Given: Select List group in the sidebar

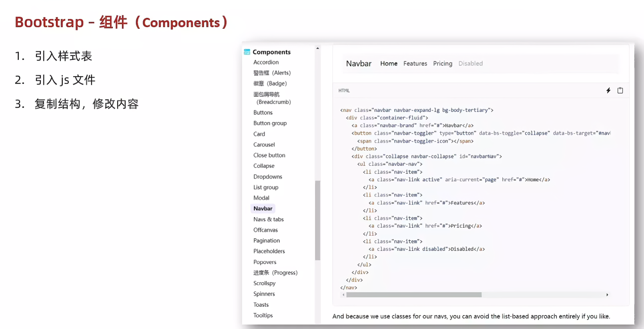Looking at the screenshot, I should click(x=266, y=187).
